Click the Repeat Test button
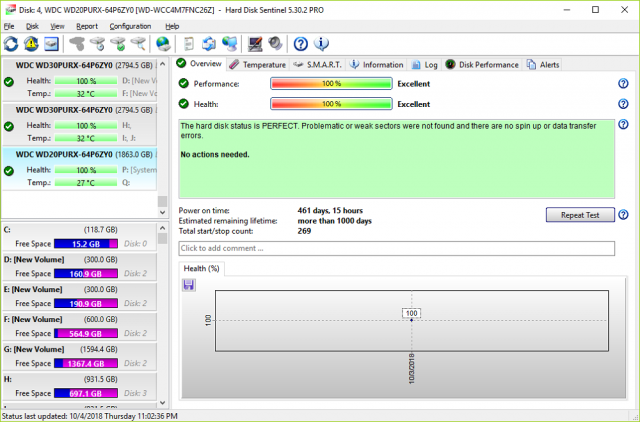The image size is (640, 422). [579, 215]
